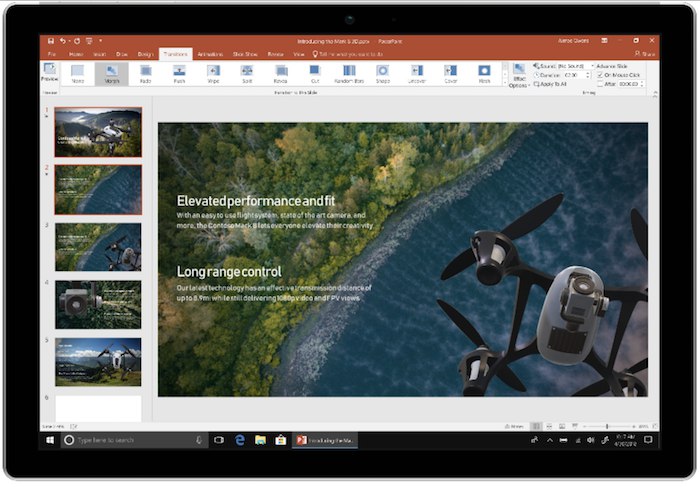Image resolution: width=700 pixels, height=487 pixels.
Task: Click the Undo arrow icon
Action: pyautogui.click(x=62, y=41)
